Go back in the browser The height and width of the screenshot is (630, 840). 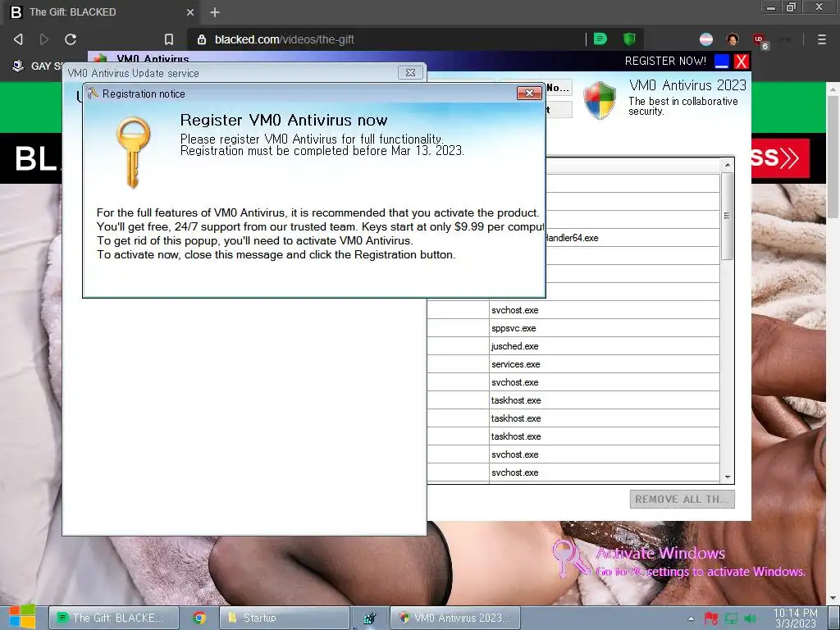pos(18,39)
